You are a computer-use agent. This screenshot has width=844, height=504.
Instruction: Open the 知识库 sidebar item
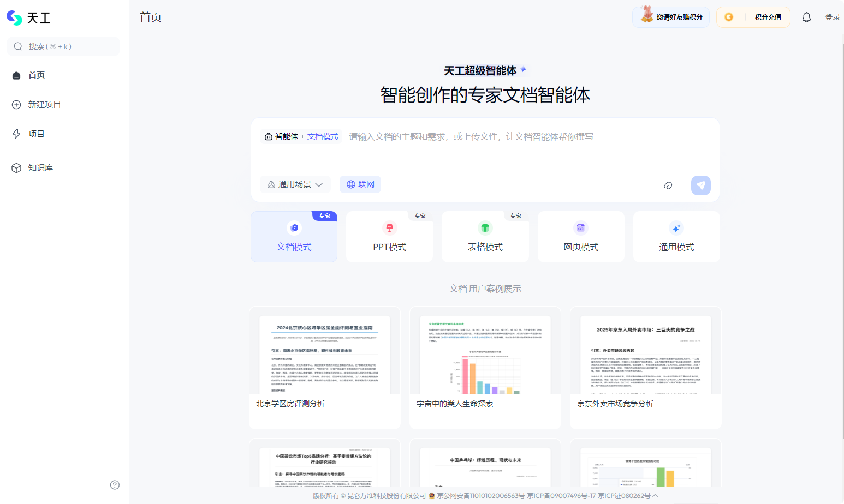pos(63,168)
